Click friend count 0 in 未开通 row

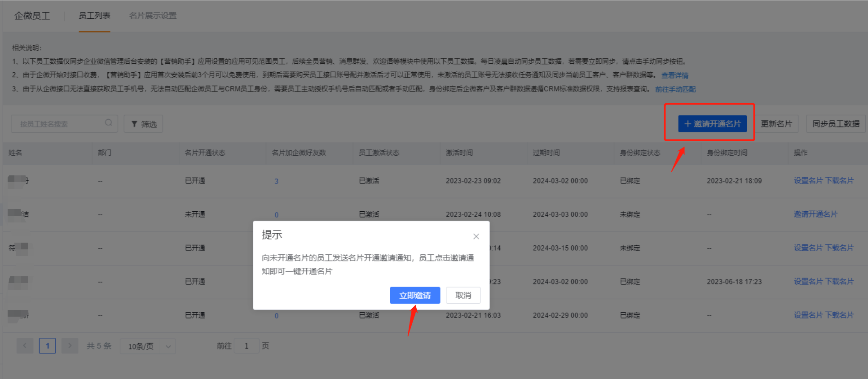tap(276, 215)
